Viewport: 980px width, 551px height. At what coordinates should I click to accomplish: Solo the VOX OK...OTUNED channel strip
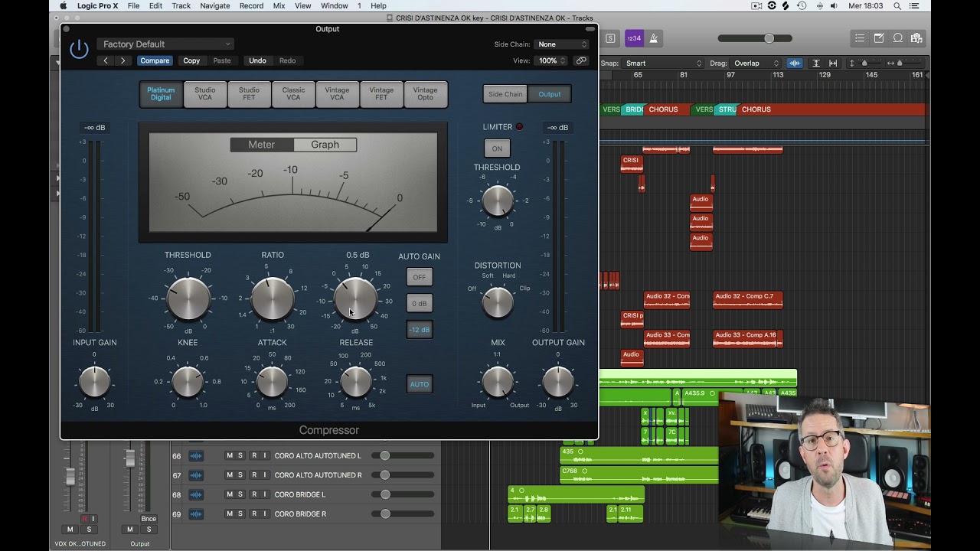pos(89,530)
